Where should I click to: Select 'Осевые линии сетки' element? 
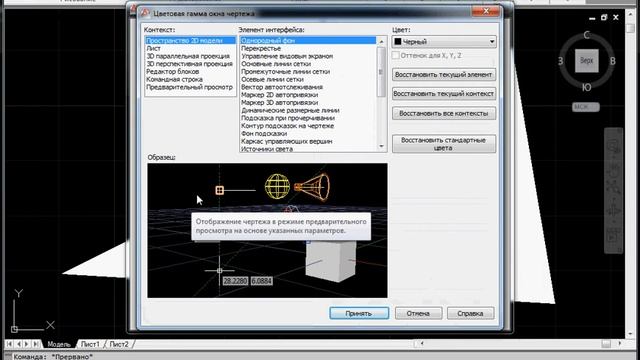272,79
